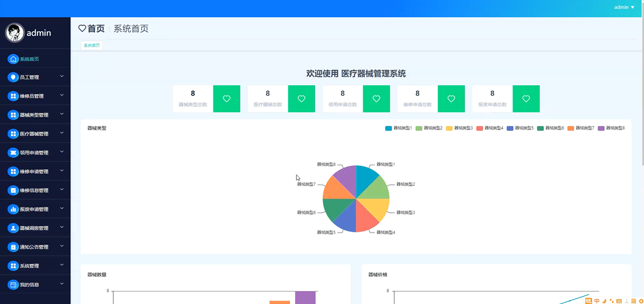The width and height of the screenshot is (644, 304).
Task: Expand the 维修员管理 chevron
Action: coord(62,95)
